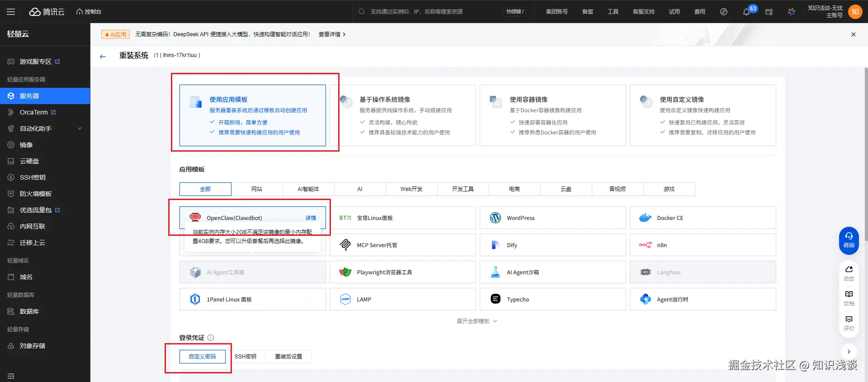Select 服务器 in the sidebar
The width and height of the screenshot is (868, 382).
[45, 96]
